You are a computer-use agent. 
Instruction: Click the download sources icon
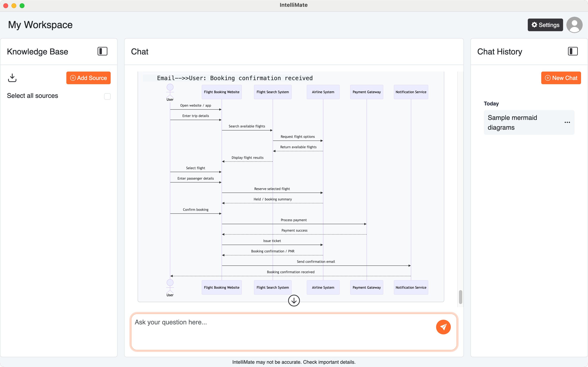[x=12, y=78]
